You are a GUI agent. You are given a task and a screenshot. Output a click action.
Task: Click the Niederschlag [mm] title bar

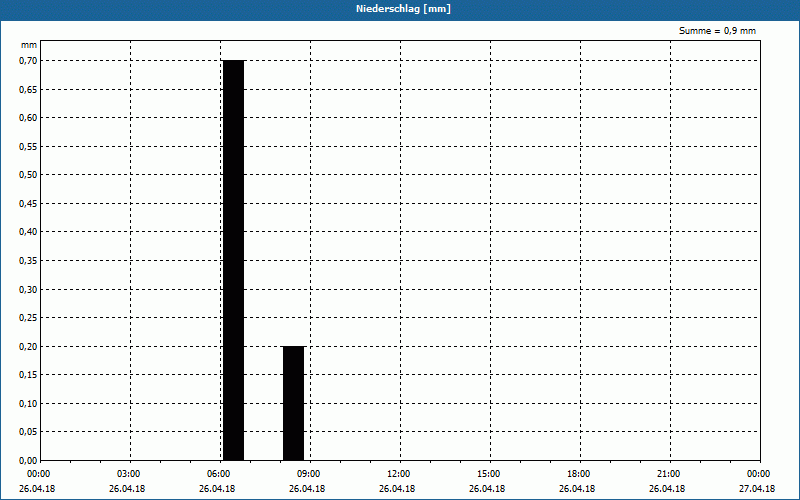point(400,9)
